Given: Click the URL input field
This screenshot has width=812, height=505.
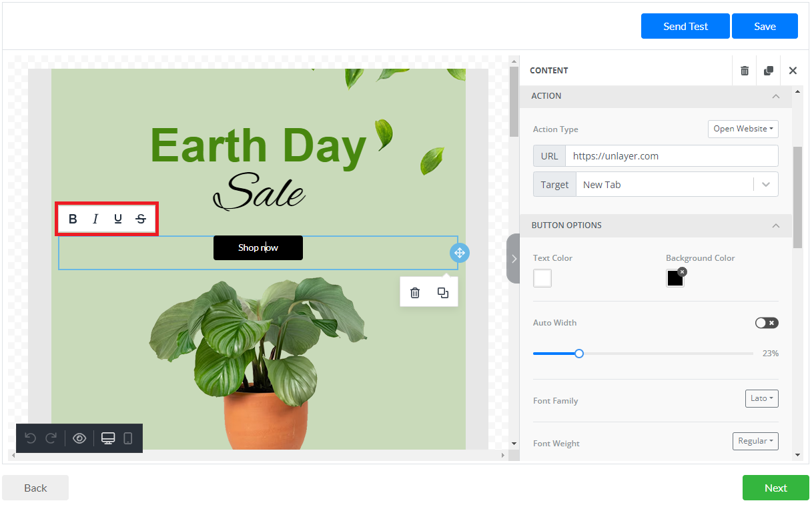Looking at the screenshot, I should click(x=671, y=156).
